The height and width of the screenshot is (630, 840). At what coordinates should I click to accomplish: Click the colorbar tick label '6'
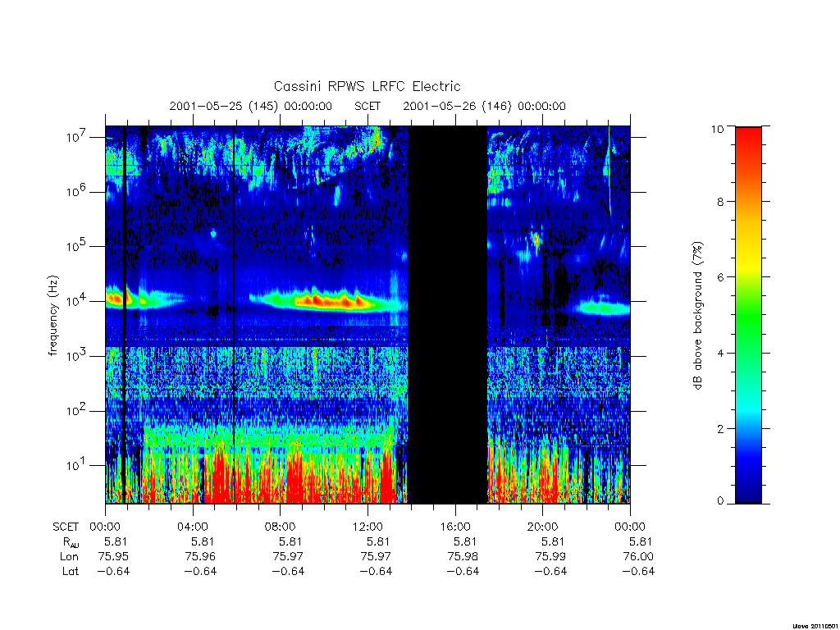coord(720,277)
